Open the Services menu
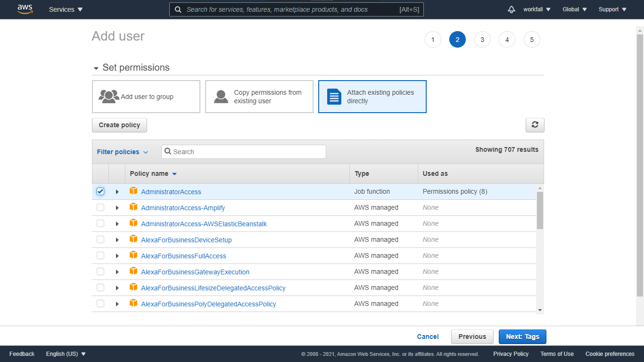 coord(66,9)
